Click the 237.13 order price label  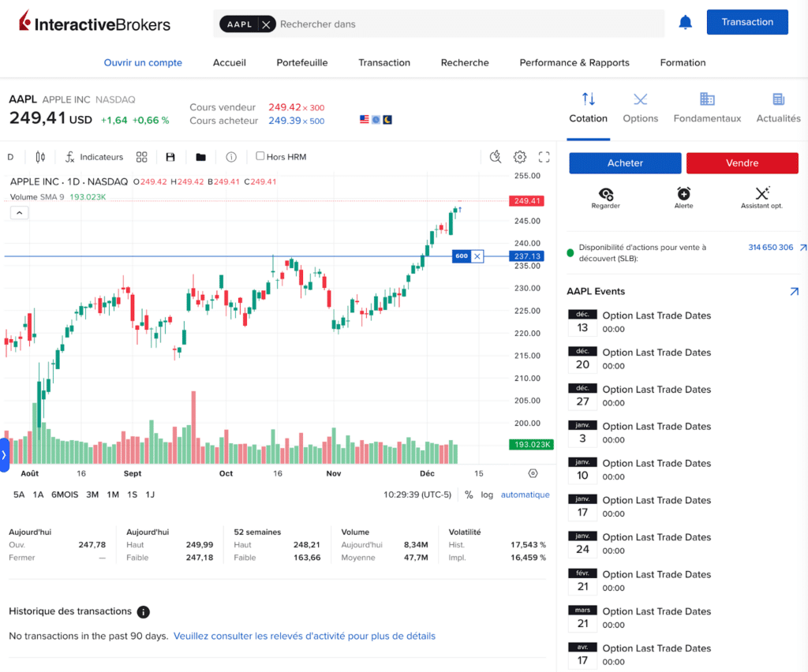[526, 256]
